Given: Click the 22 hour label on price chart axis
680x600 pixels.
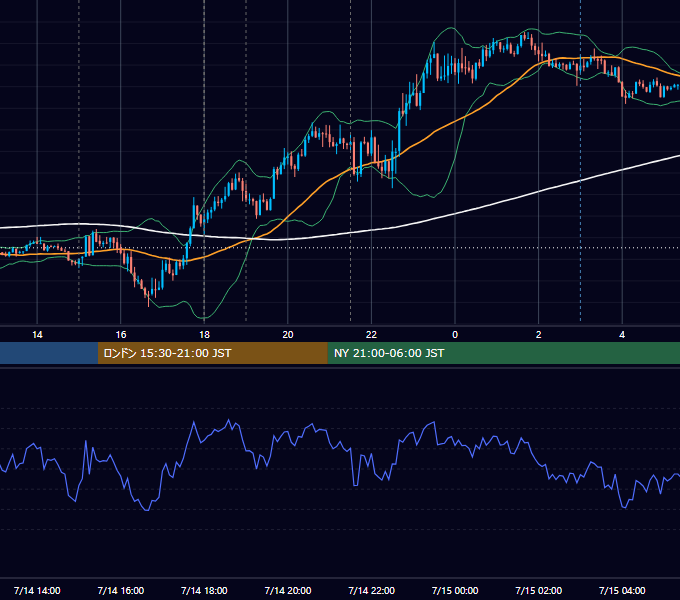Looking at the screenshot, I should tap(371, 335).
